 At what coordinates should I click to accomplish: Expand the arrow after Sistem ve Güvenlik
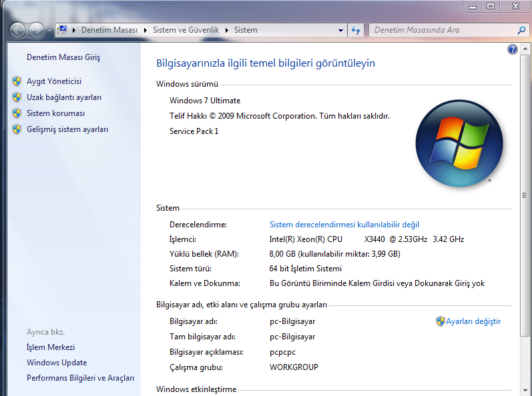coord(227,30)
